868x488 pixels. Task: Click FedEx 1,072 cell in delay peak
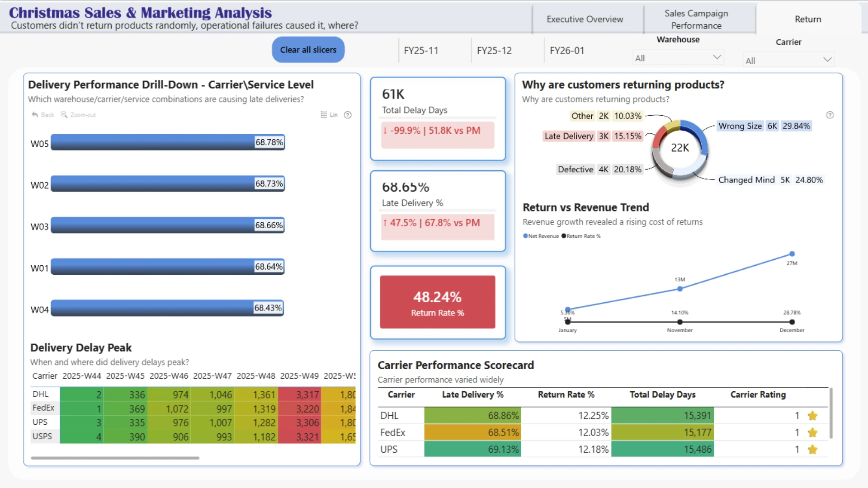(x=169, y=408)
